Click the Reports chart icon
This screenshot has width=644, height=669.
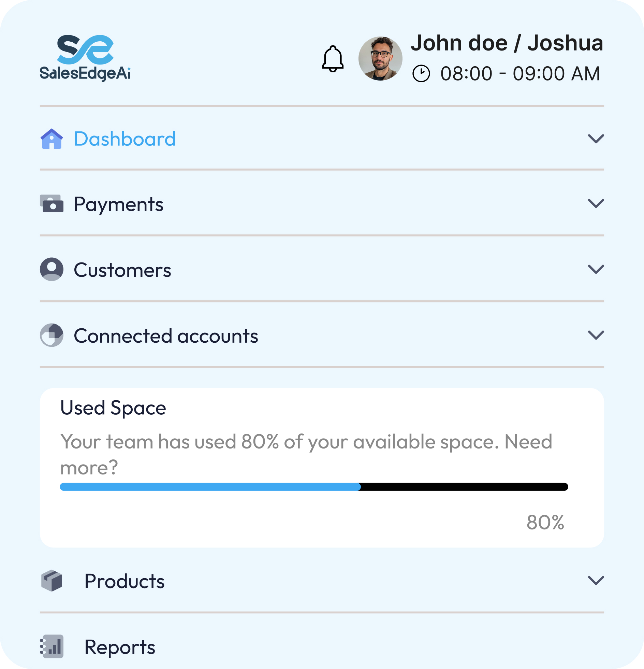click(52, 646)
